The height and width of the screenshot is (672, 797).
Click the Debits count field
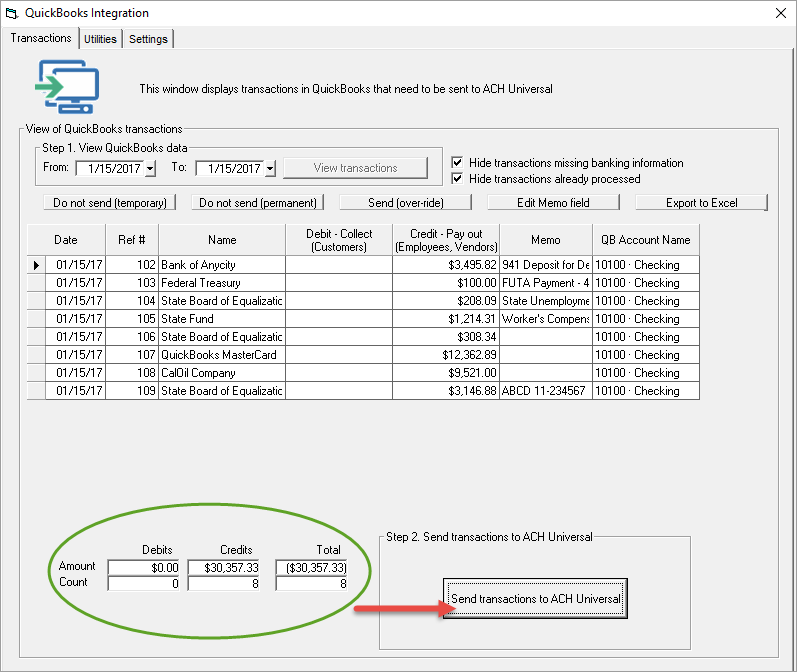click(x=144, y=584)
